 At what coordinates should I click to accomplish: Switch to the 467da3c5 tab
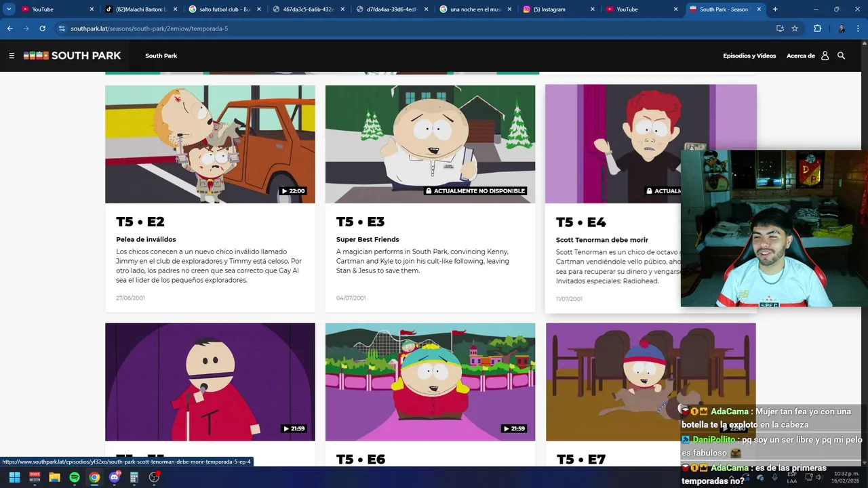308,9
